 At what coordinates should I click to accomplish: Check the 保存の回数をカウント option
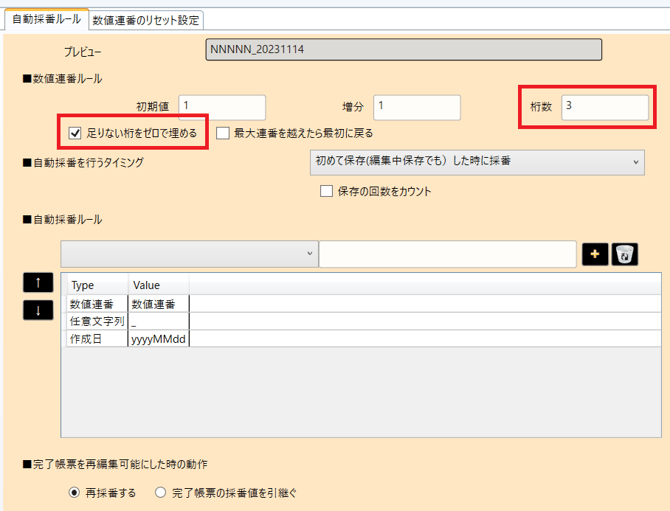pyautogui.click(x=325, y=191)
